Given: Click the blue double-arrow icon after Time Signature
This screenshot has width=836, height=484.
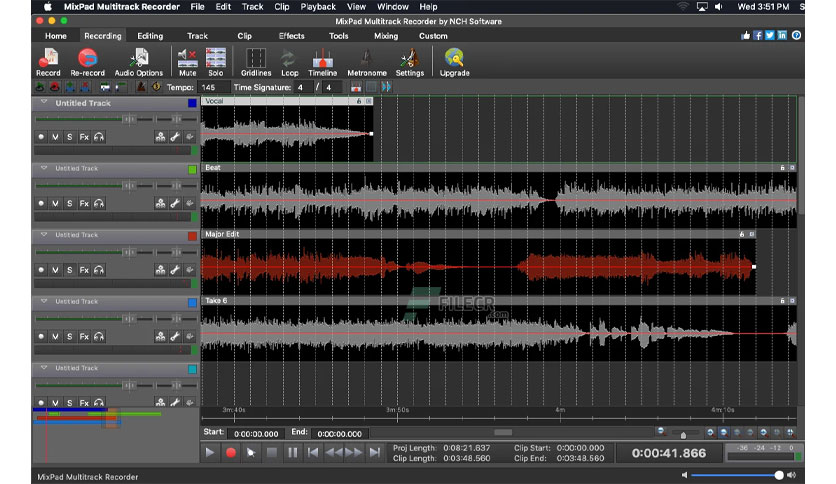Looking at the screenshot, I should point(386,87).
